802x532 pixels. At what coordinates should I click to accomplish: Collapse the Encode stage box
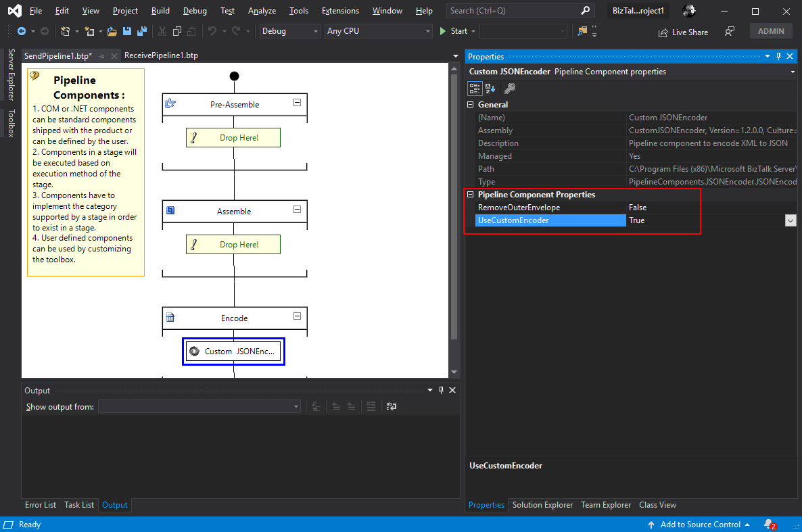coord(297,316)
